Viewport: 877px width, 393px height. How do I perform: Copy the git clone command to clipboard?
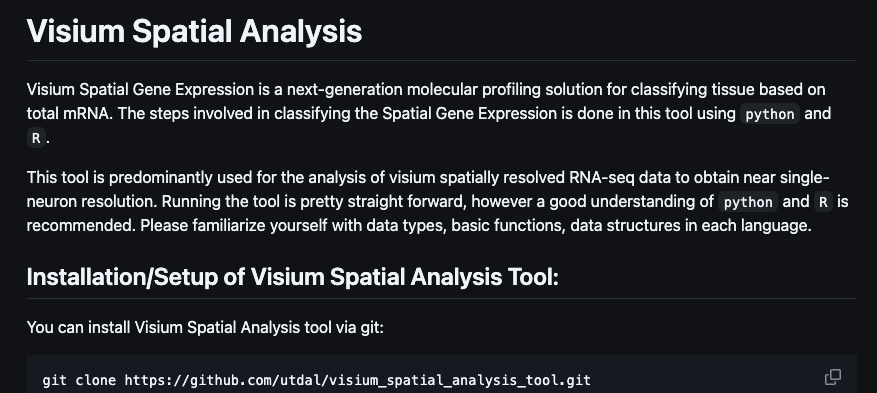(x=833, y=377)
